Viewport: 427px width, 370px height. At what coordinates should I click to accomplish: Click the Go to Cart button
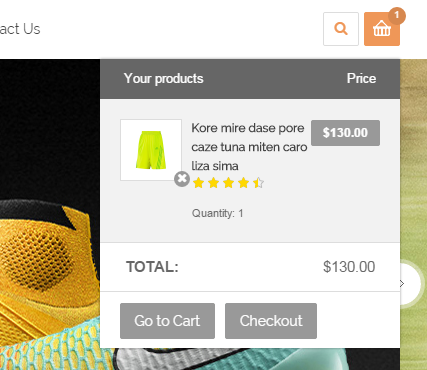[167, 321]
